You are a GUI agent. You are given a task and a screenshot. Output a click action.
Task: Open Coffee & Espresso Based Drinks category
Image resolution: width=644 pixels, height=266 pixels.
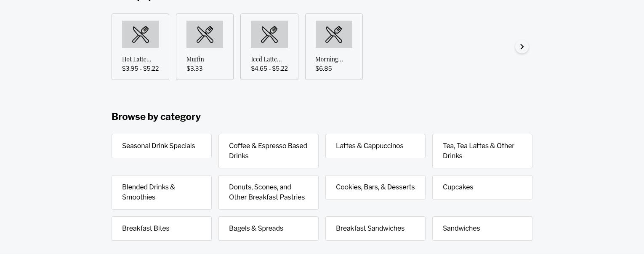269,151
